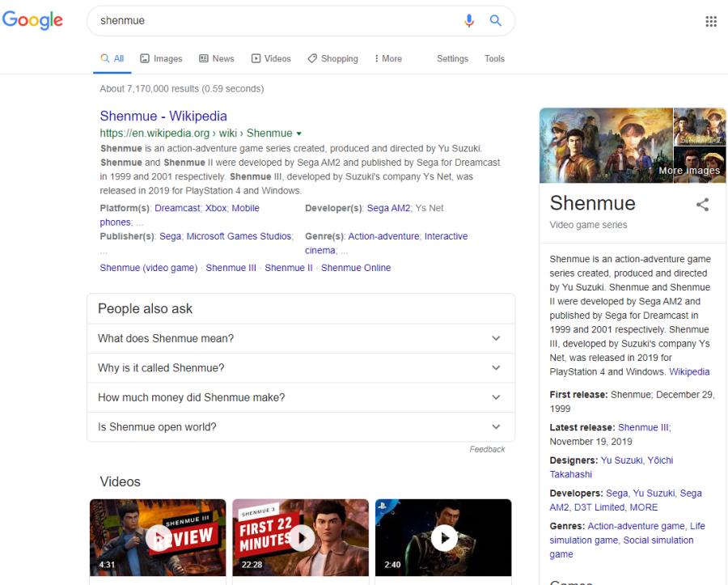728x585 pixels.
Task: Open the Shenmue - Wikipedia result title
Action: pyautogui.click(x=163, y=116)
